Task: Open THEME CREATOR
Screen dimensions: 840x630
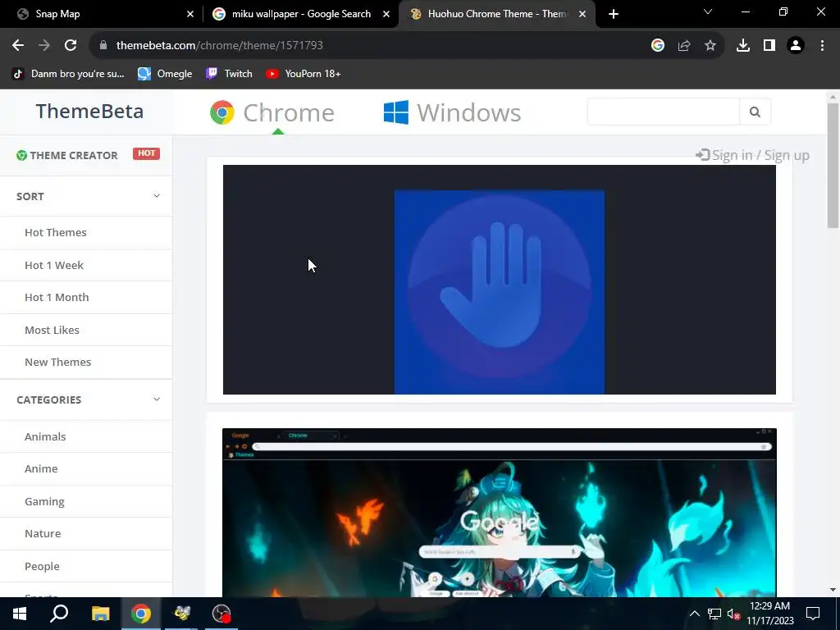Action: (67, 155)
